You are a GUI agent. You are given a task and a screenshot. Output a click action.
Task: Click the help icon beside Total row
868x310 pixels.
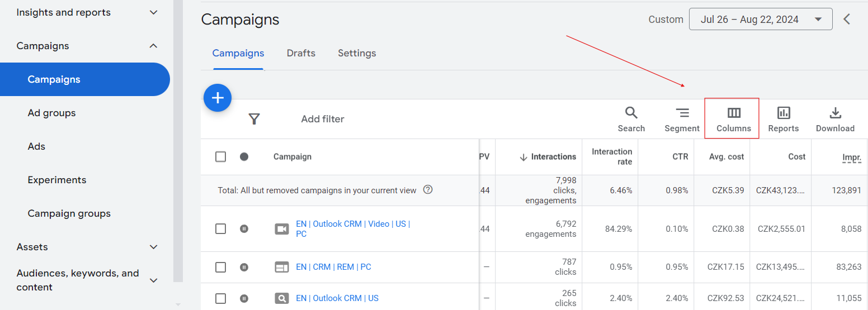coord(428,189)
